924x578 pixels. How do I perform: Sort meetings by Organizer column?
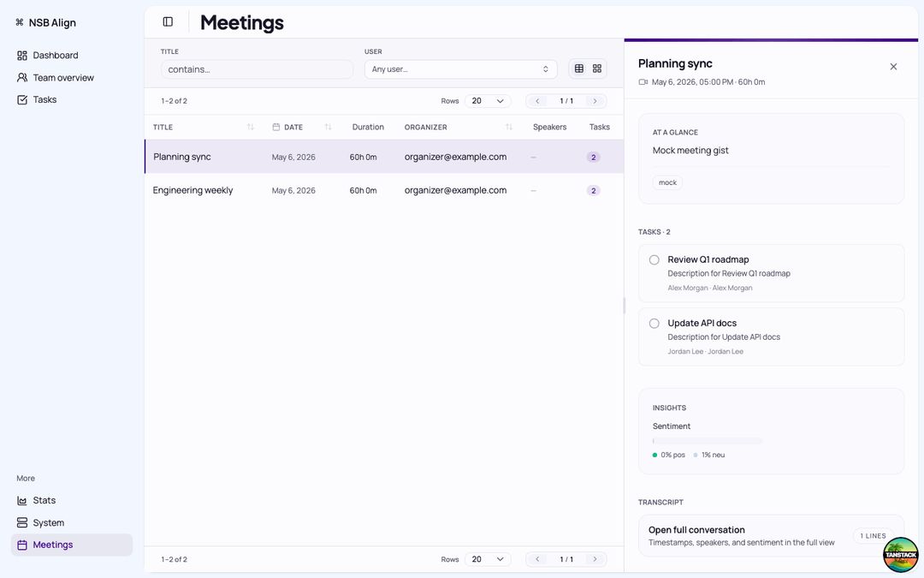(508, 127)
